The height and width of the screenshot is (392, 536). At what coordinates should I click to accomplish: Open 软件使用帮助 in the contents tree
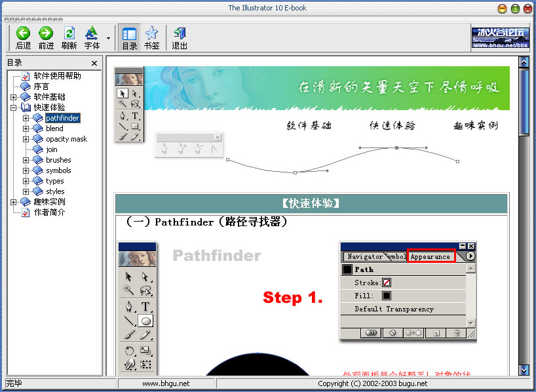57,75
